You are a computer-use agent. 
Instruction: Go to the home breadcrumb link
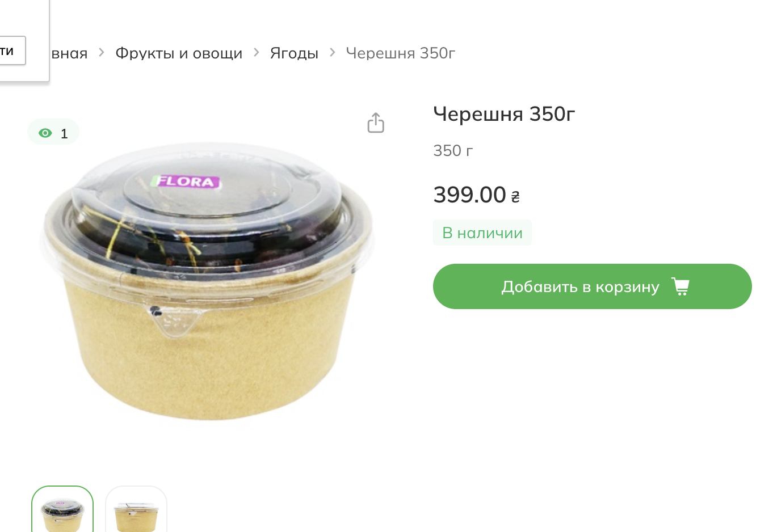pos(69,53)
